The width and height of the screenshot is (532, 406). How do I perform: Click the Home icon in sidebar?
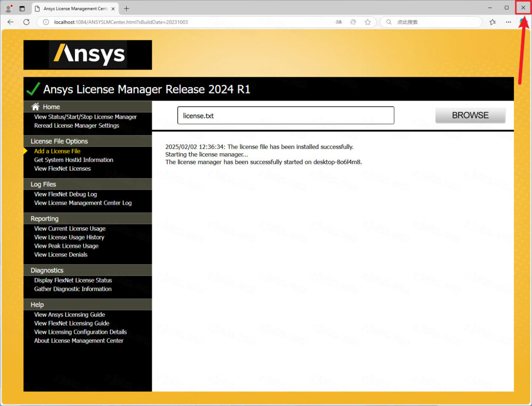[x=35, y=106]
